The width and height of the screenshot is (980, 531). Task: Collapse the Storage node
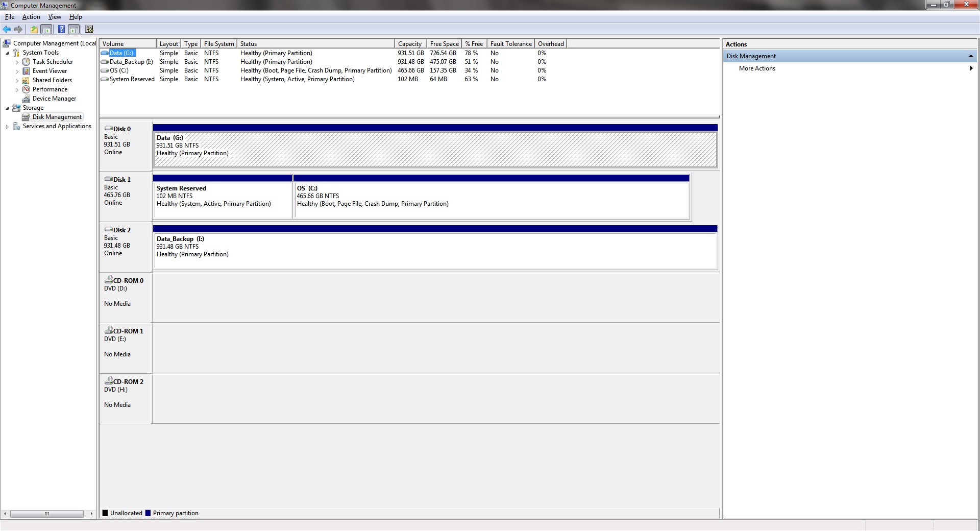[x=7, y=108]
